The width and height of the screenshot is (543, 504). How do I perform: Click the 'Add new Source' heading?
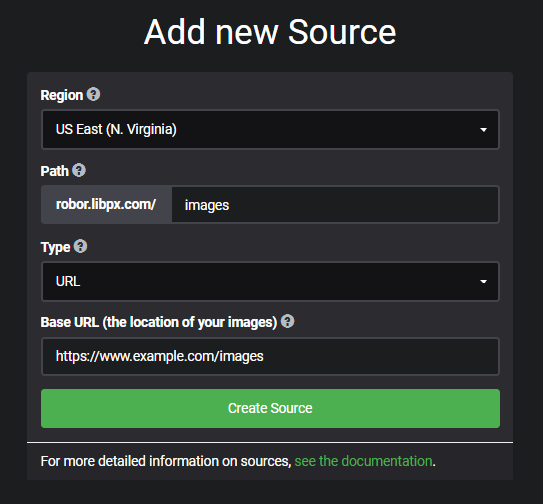(x=270, y=32)
